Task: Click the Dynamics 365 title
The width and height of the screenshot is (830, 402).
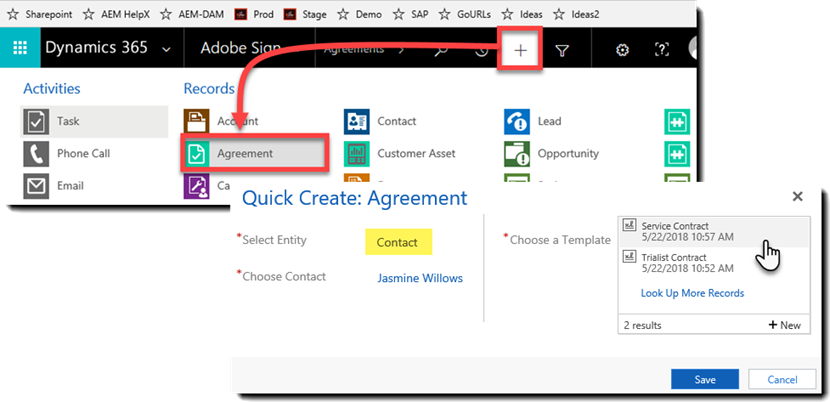Action: (96, 48)
